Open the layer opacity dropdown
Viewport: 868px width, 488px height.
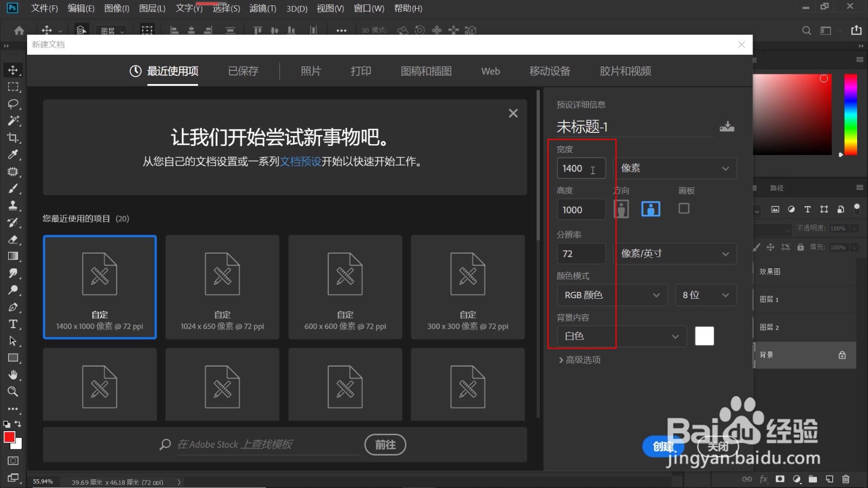click(854, 229)
